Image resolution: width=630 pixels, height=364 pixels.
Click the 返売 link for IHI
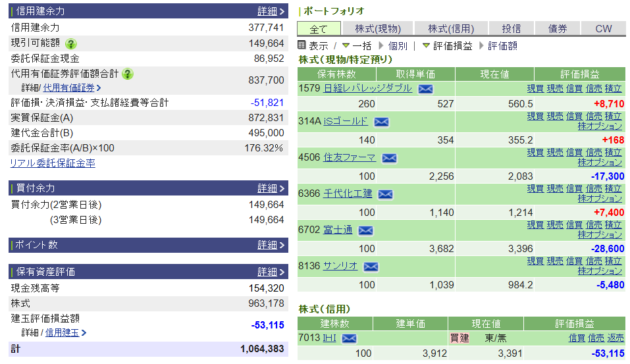click(x=616, y=338)
